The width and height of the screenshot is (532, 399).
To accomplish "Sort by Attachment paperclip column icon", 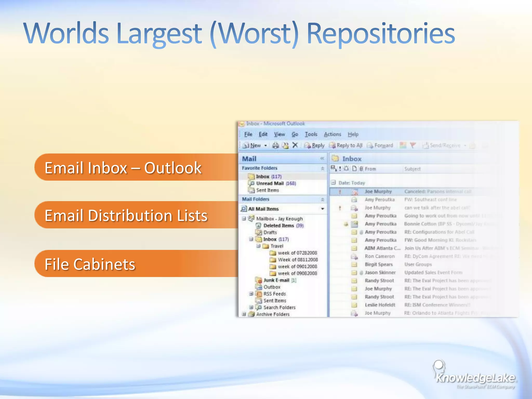I will 361,169.
